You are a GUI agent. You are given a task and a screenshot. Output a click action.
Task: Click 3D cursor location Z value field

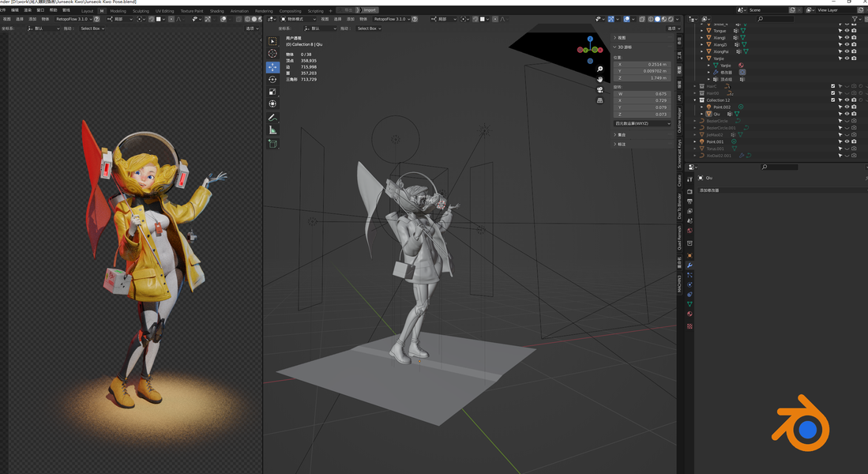[x=642, y=78]
